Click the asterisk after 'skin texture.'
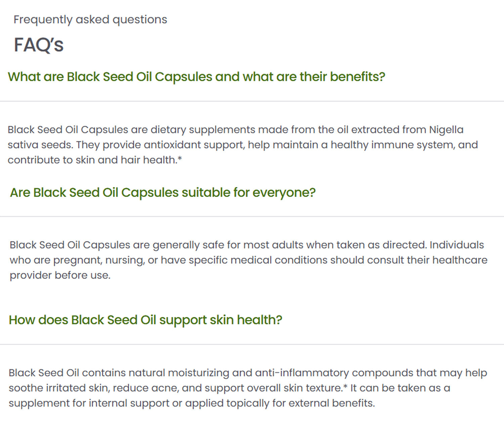This screenshot has width=504, height=425. coord(345,387)
